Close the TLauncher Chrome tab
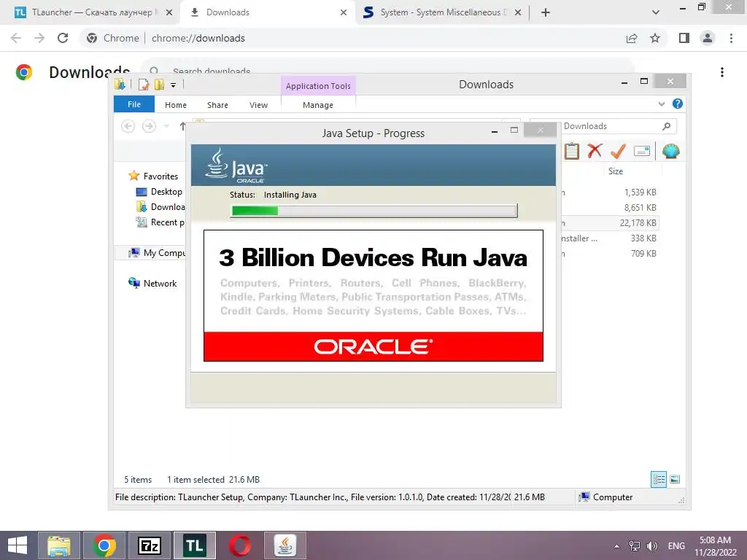This screenshot has width=747, height=560. pyautogui.click(x=169, y=12)
